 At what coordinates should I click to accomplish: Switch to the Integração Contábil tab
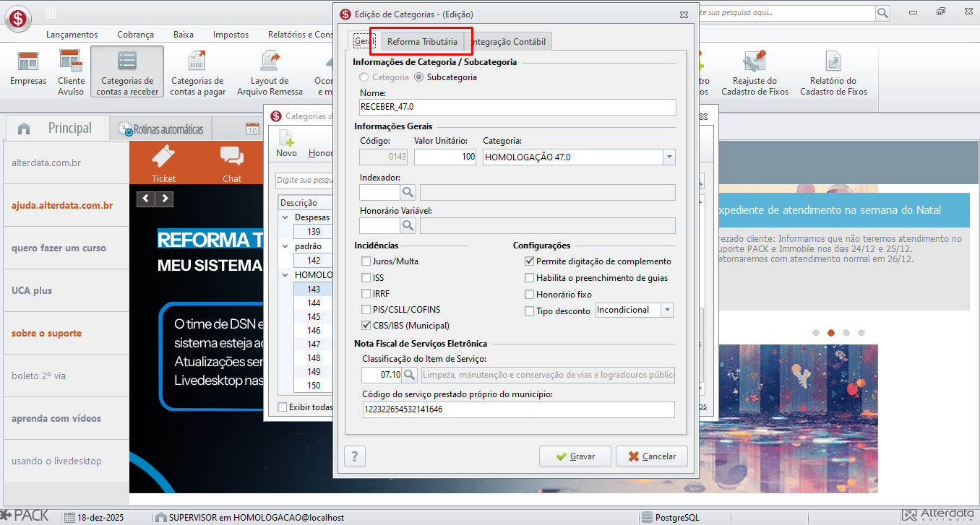pos(510,42)
